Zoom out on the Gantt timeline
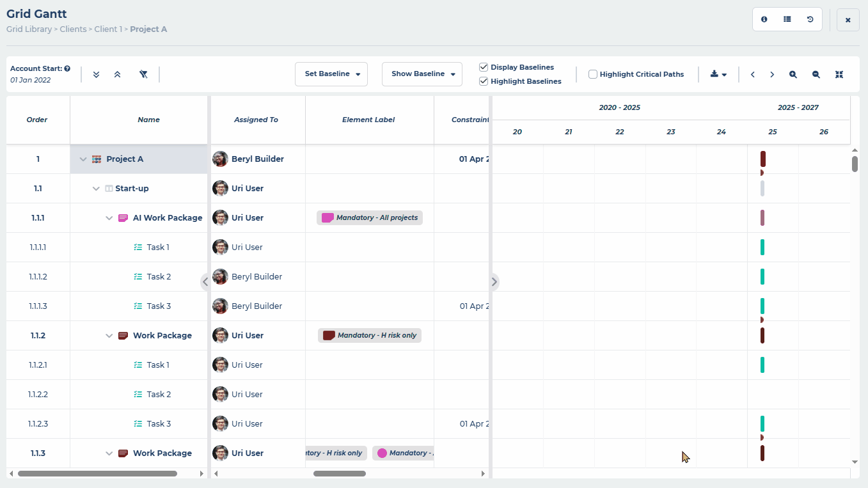This screenshot has width=868, height=488. coord(816,74)
